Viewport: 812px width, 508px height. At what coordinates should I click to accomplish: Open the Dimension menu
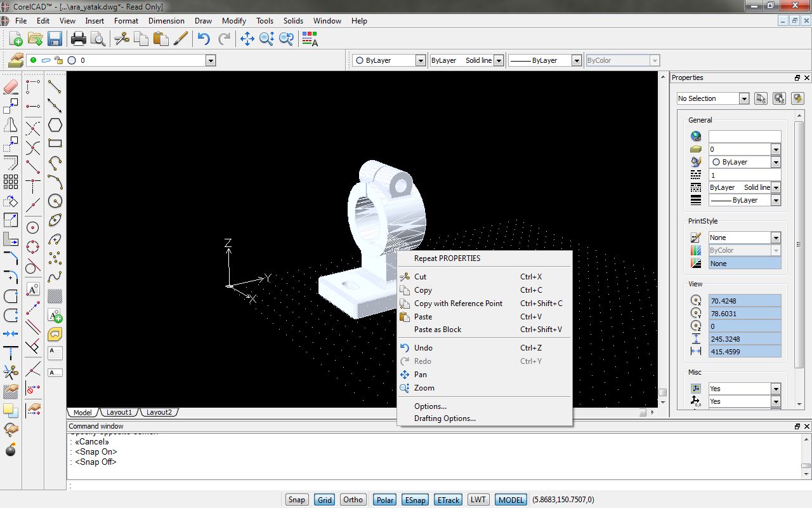pyautogui.click(x=166, y=21)
